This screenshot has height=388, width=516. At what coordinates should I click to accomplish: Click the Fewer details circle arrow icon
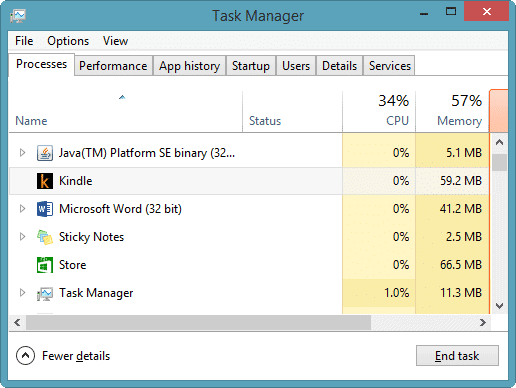pos(25,356)
